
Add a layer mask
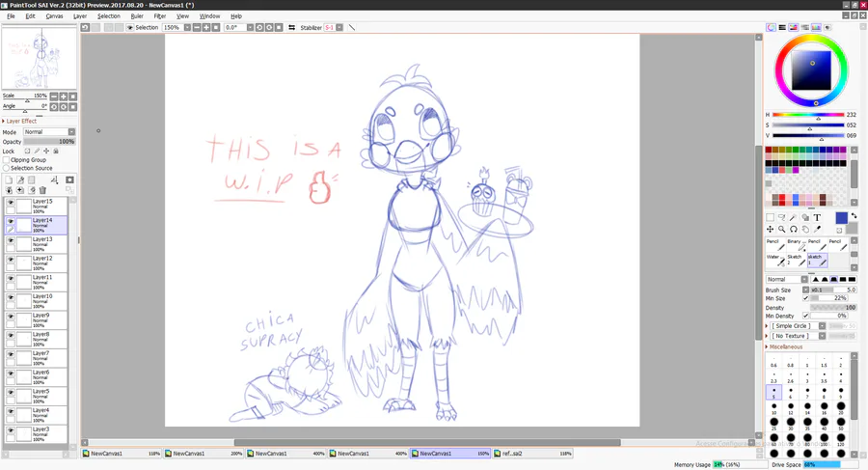[69, 180]
